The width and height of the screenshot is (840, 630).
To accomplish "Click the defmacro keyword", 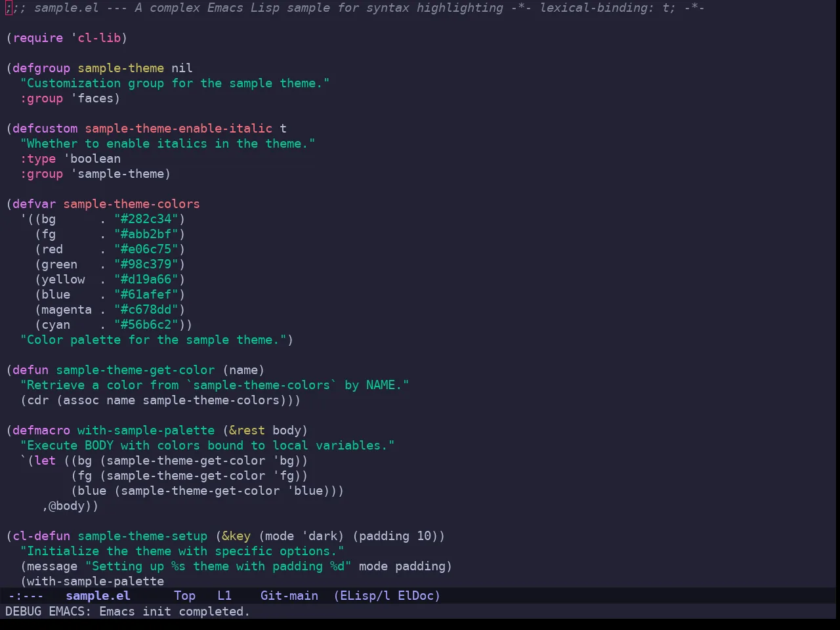I will click(41, 430).
